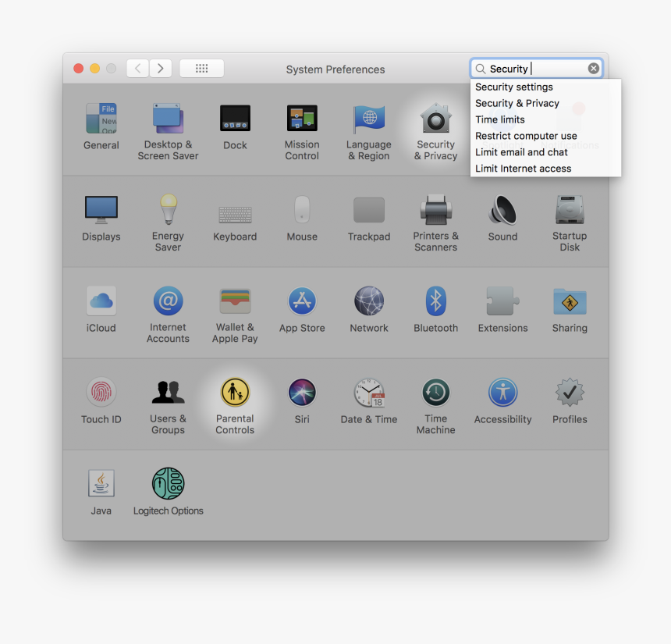Image resolution: width=671 pixels, height=644 pixels.
Task: Open the Java control panel
Action: [x=101, y=484]
